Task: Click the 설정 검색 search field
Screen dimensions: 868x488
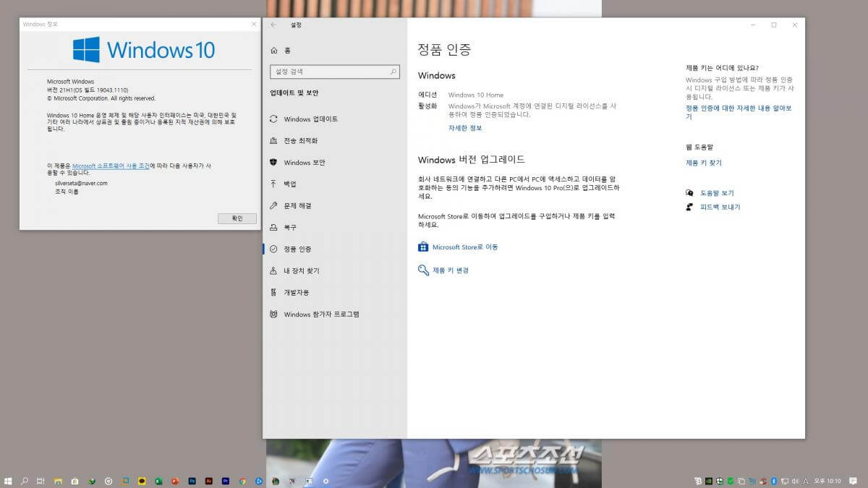Action: 334,72
